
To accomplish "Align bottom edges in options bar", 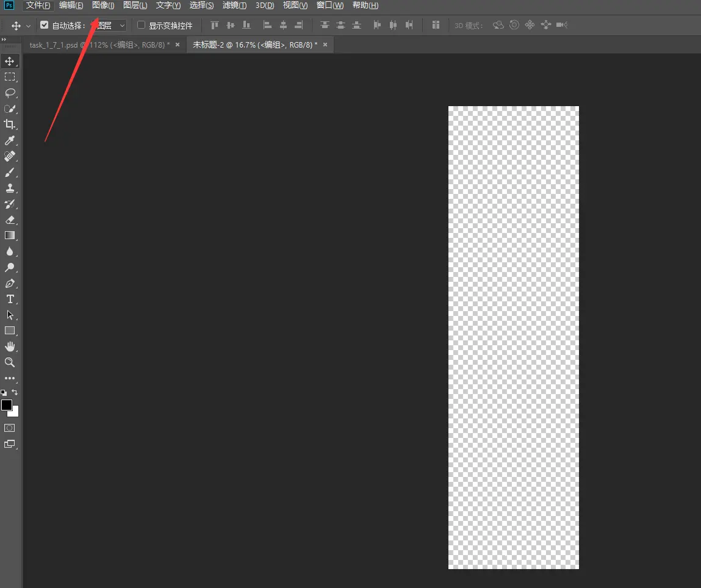I will (x=246, y=25).
